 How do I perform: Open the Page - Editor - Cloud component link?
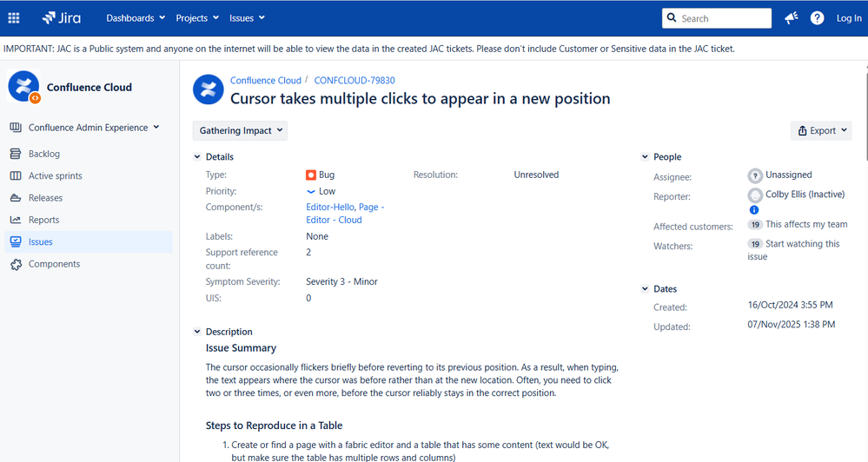(x=345, y=213)
